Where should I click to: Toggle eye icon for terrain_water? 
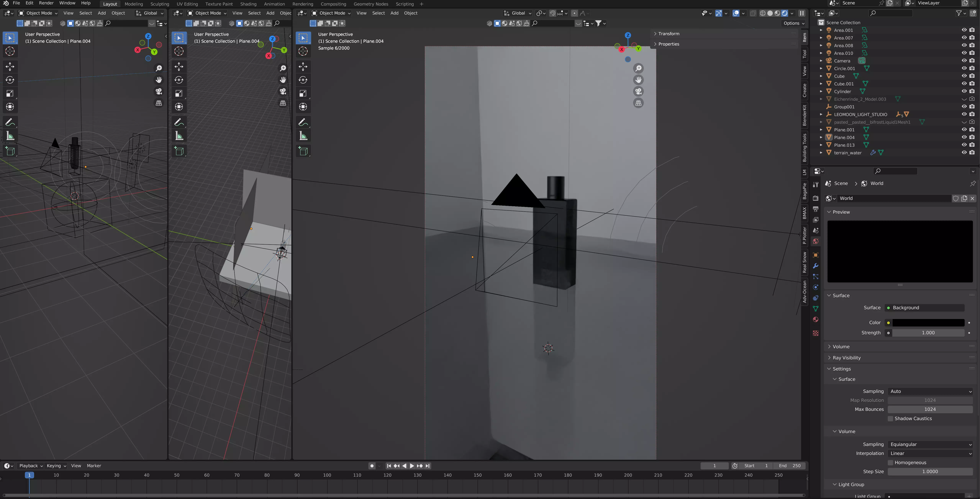click(x=964, y=152)
